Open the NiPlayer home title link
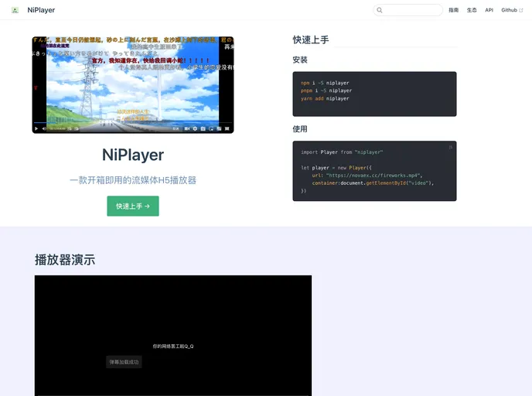This screenshot has width=532, height=396. click(x=41, y=10)
